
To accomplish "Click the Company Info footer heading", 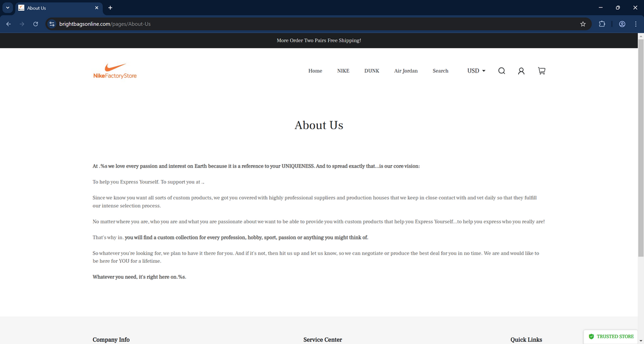I will click(111, 340).
